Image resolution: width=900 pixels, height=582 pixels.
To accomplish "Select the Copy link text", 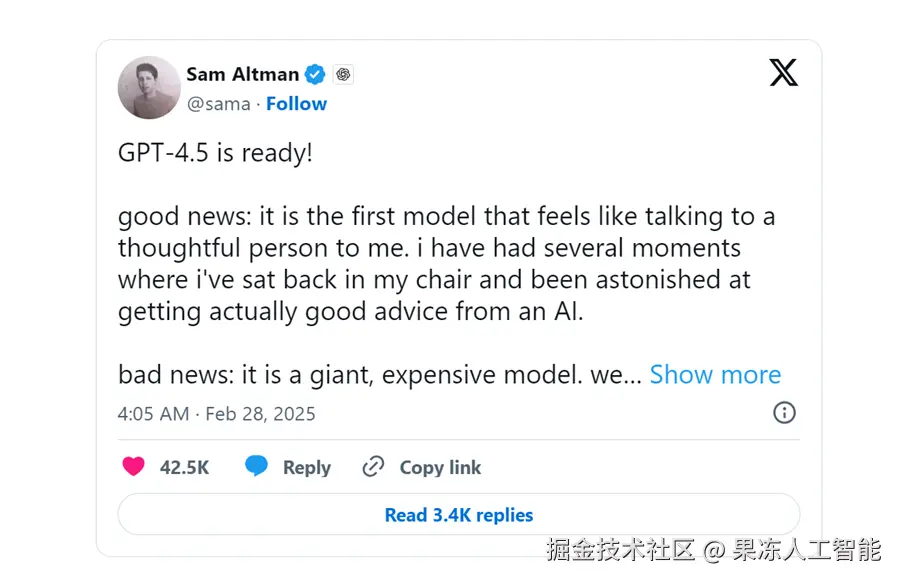I will [x=440, y=467].
